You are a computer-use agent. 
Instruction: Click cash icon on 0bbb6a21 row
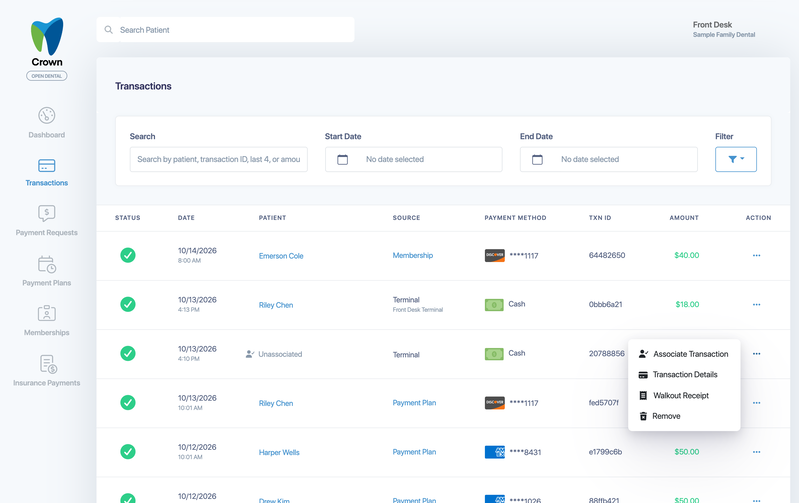pos(494,305)
